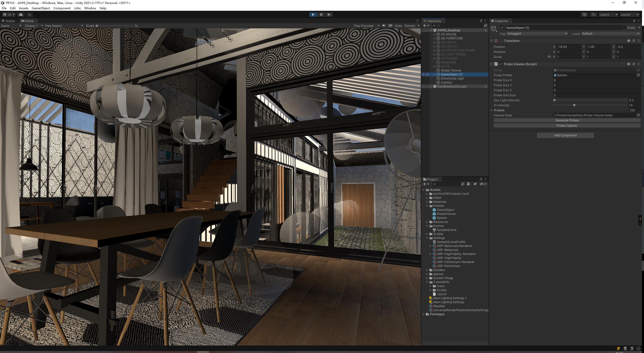
Task: Click the Add Component button
Action: pyautogui.click(x=565, y=135)
